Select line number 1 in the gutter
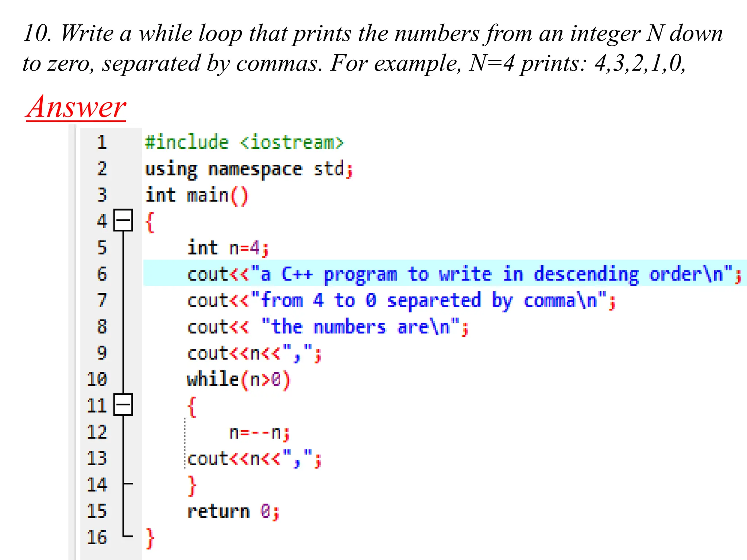The height and width of the screenshot is (560, 747). click(102, 142)
